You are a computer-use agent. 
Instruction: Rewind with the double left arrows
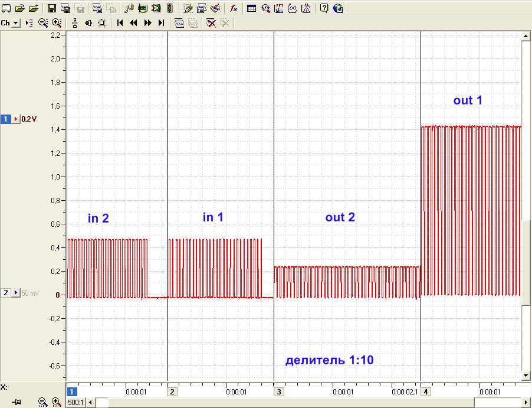134,23
